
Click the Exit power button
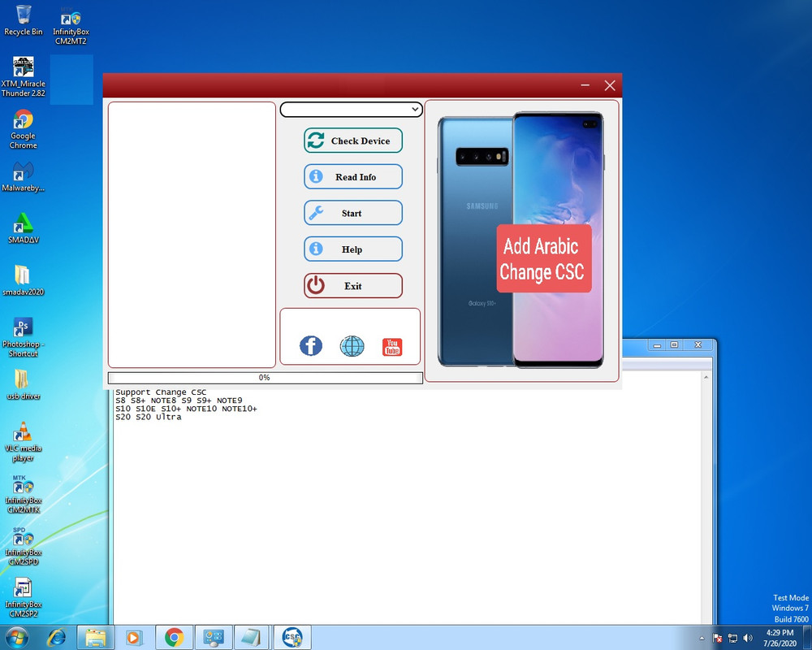pos(353,286)
